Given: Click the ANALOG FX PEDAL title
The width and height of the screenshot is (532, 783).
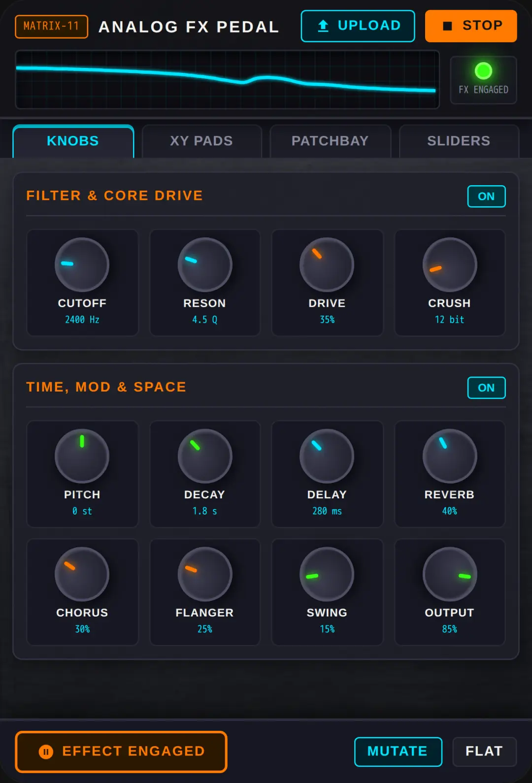Looking at the screenshot, I should point(189,27).
